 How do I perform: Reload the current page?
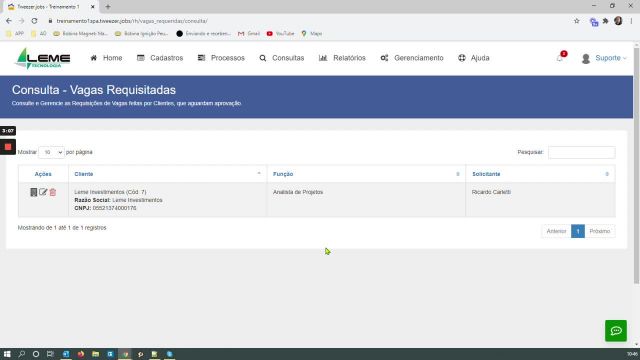(x=34, y=21)
